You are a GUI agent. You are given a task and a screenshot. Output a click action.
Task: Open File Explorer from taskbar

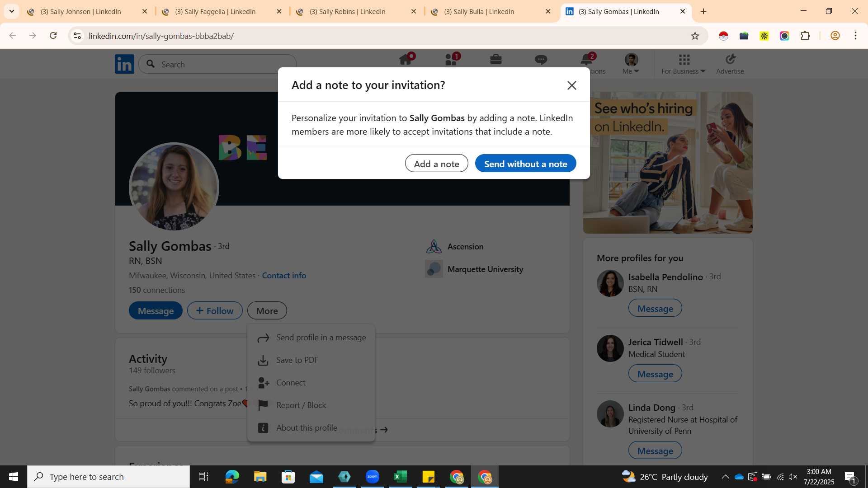[x=260, y=477]
